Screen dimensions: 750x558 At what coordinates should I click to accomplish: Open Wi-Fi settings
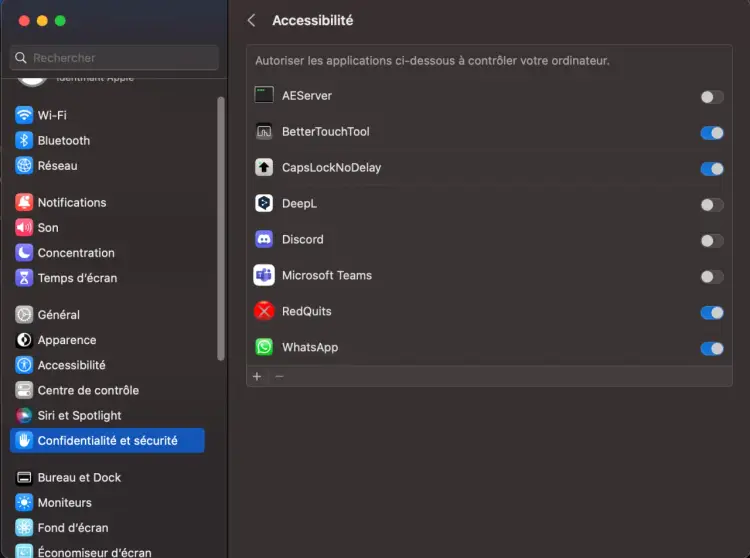click(107, 115)
